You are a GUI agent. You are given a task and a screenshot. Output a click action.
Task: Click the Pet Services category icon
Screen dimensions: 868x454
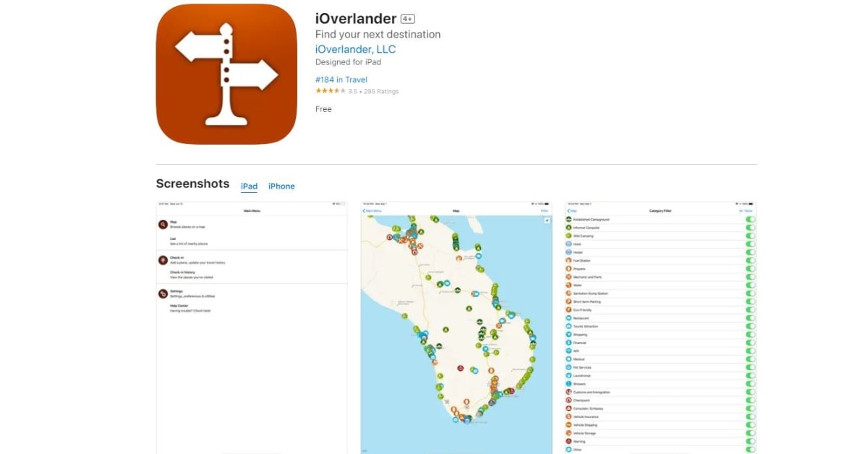click(569, 368)
